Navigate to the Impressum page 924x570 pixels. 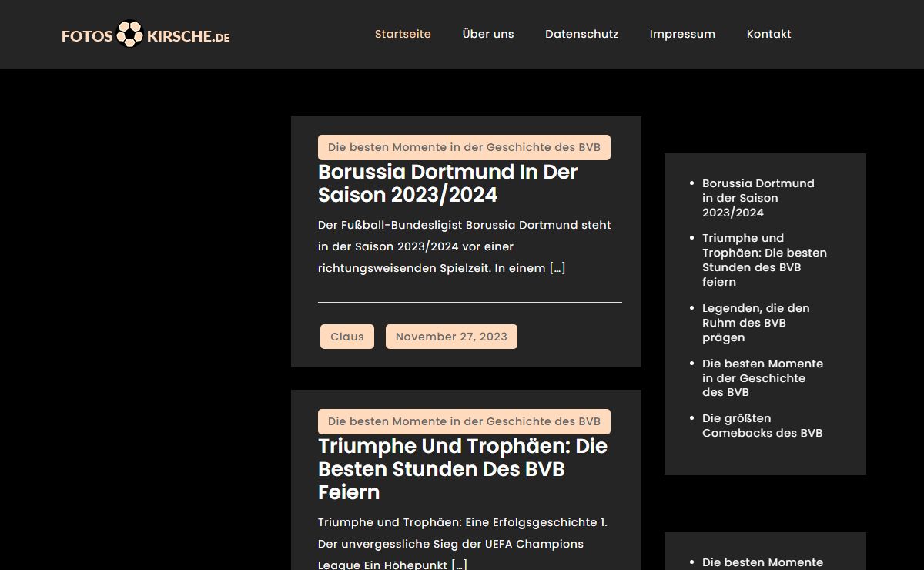pos(682,34)
